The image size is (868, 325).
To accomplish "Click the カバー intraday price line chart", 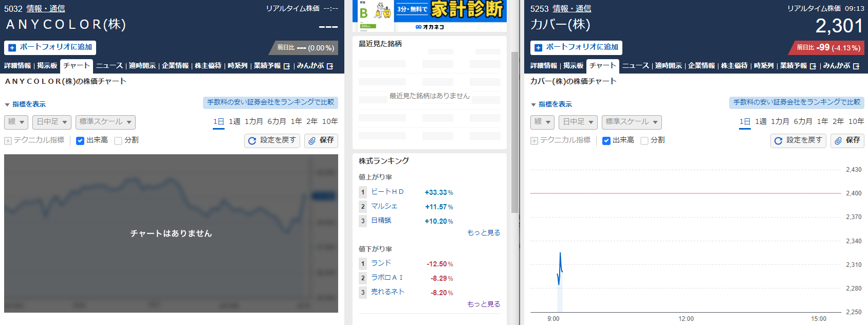I will pos(560,268).
